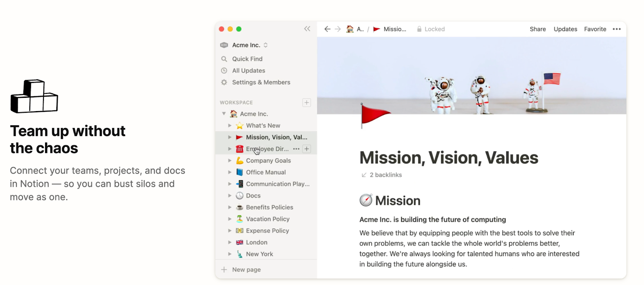The width and height of the screenshot is (644, 285).
Task: Expand the Mission, Vision, Values toggle
Action: (x=230, y=137)
